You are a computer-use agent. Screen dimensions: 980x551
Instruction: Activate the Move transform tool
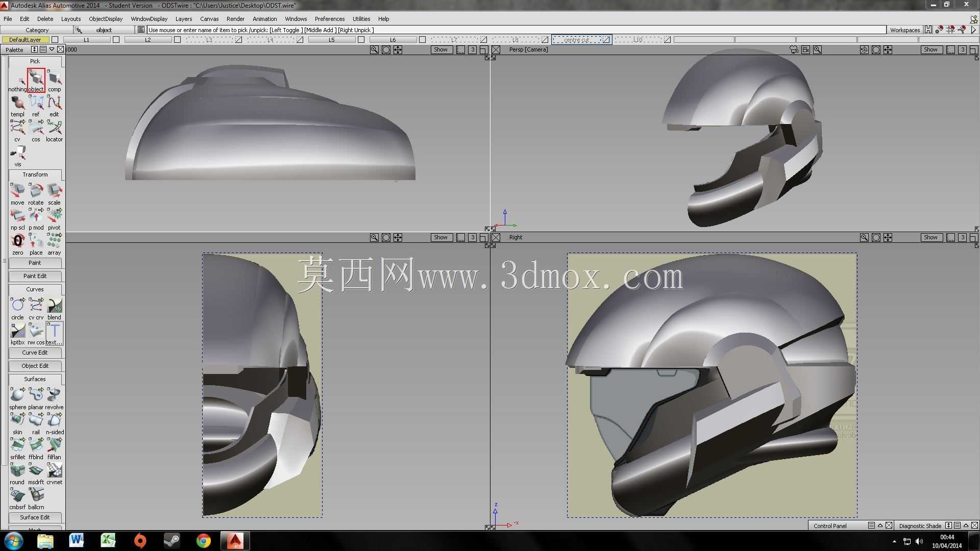17,194
